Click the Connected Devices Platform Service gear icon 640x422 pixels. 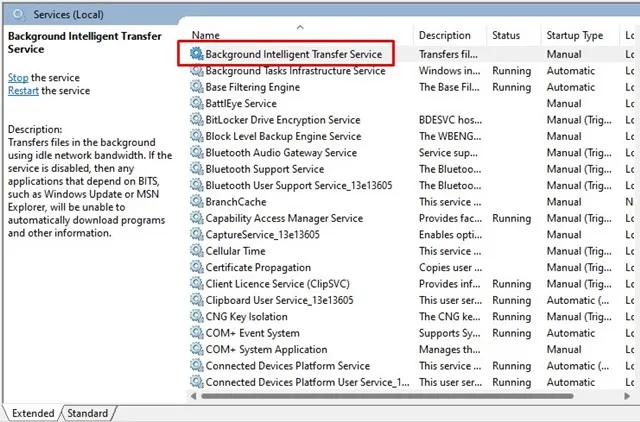(197, 366)
